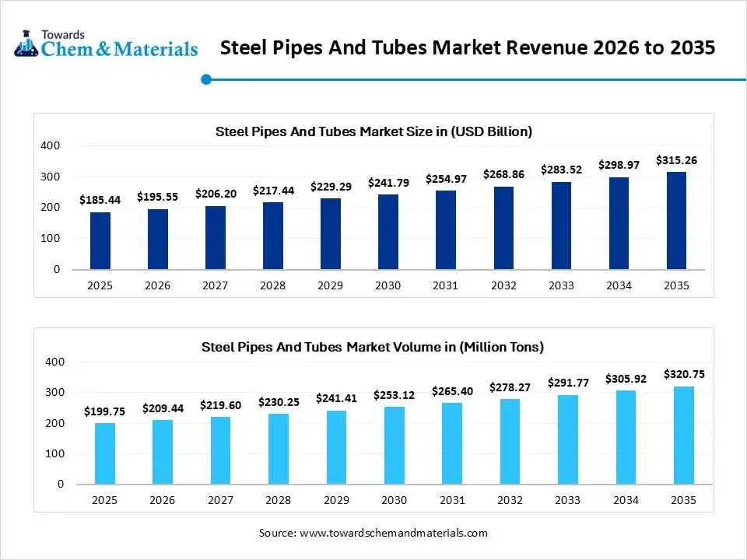Click the blue dot at the title underline start
Viewport: 747px width, 560px height.
click(x=206, y=79)
